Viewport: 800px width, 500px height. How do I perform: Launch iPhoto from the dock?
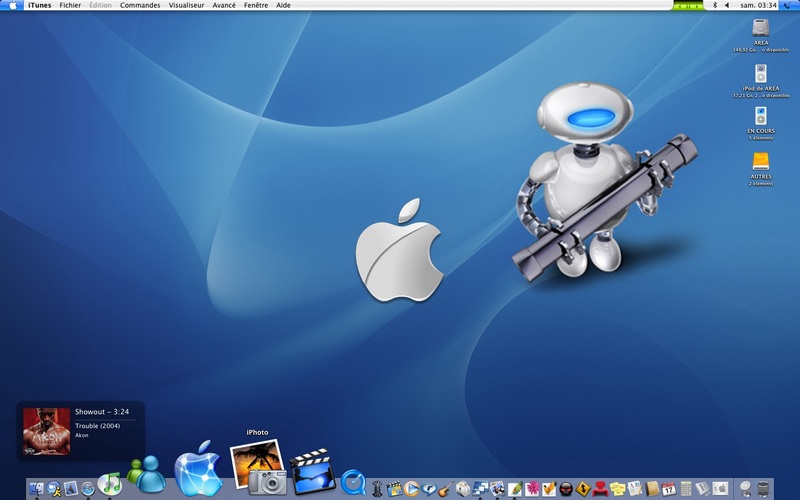[258, 467]
